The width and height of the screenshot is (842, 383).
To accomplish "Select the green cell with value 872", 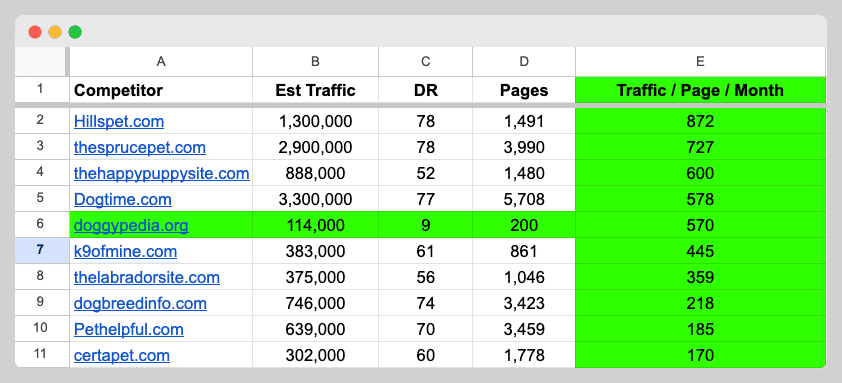I will pos(700,121).
